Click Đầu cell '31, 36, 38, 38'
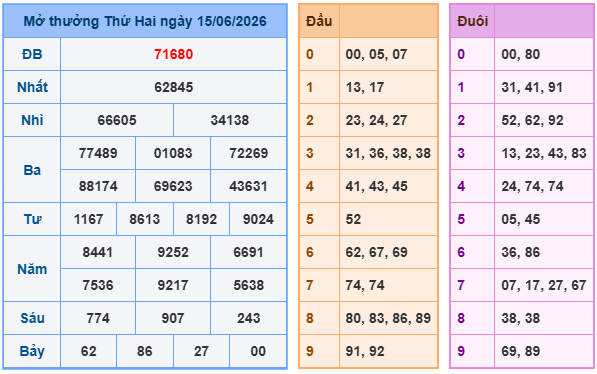Viewport: 597px width, 374px height. coord(388,153)
